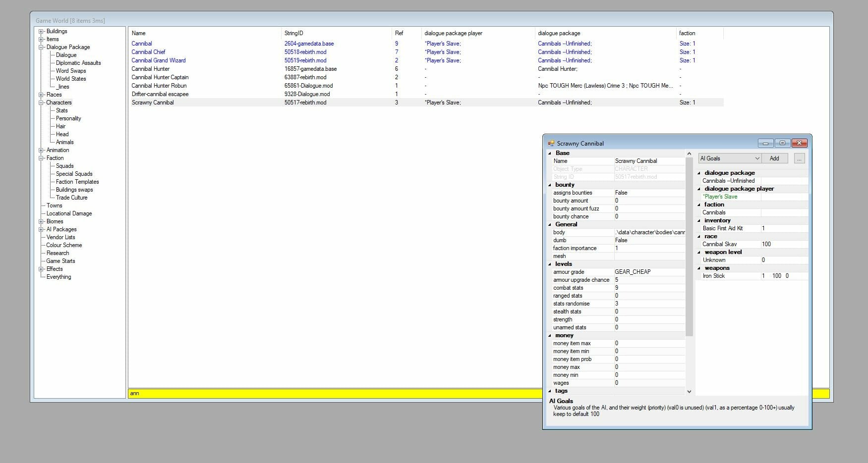Minimize the Scrawny Cannibal window
Viewport: 868px width, 463px height.
[x=765, y=143]
